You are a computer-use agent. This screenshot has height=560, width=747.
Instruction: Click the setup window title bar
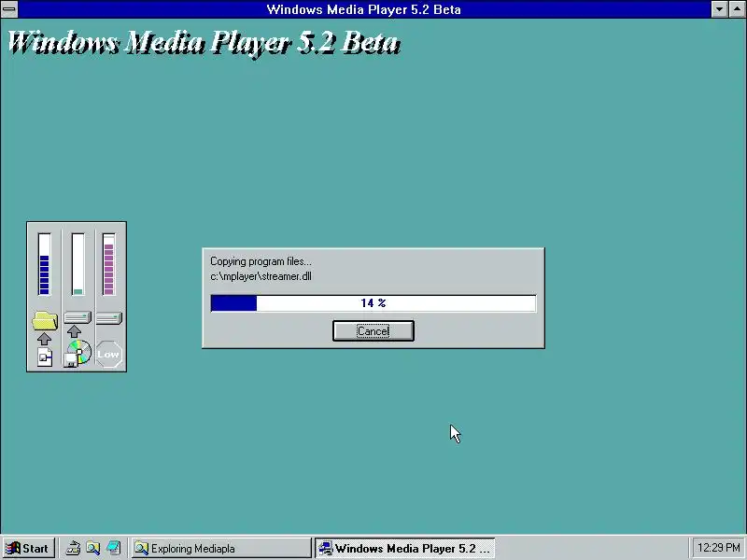364,9
